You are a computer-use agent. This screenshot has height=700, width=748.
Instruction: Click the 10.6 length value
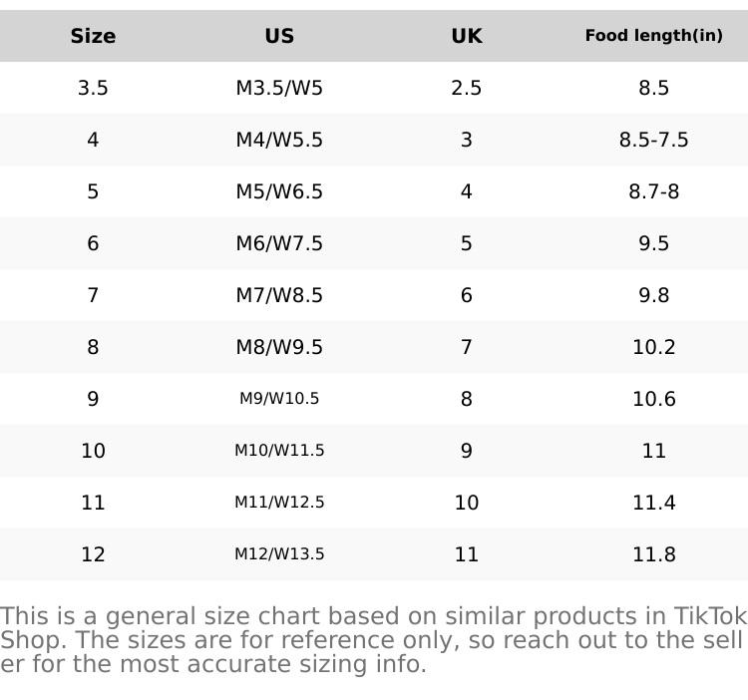pos(653,399)
